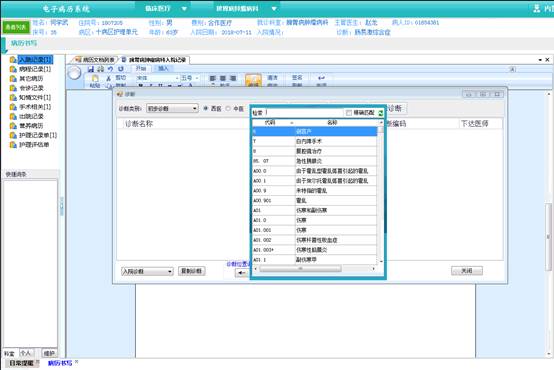Click the splitter handle beside left panel

pyautogui.click(x=62, y=206)
